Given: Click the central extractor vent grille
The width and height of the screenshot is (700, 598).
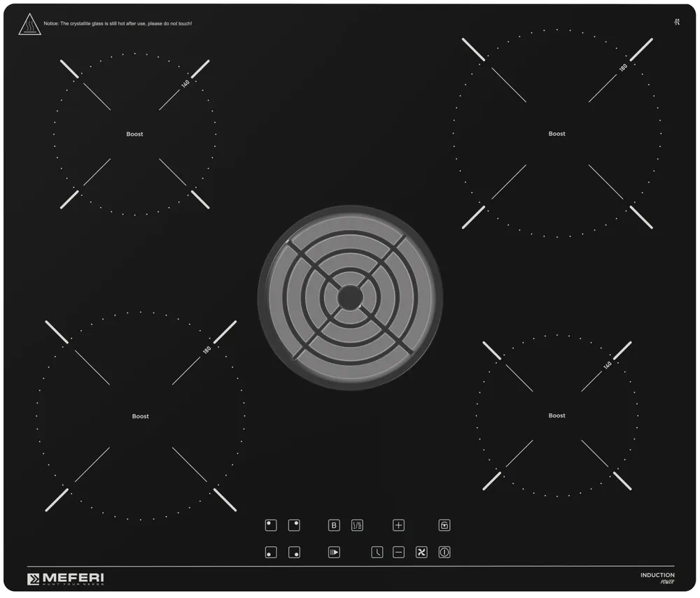Looking at the screenshot, I should 349,298.
